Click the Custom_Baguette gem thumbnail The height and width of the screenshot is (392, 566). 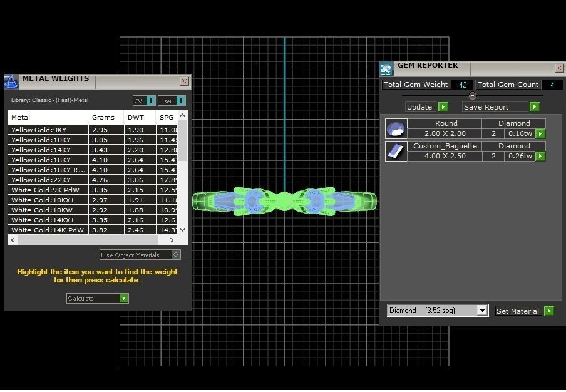tap(396, 151)
